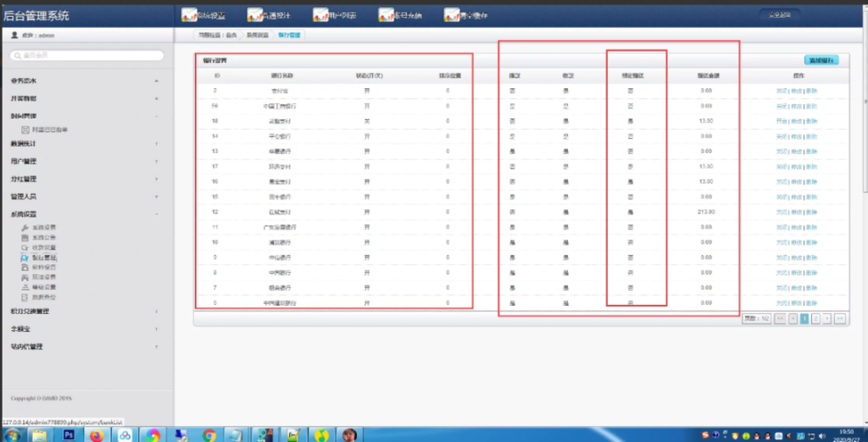Image resolution: width=868 pixels, height=442 pixels.
Task: Click 删除 link for 招商银行 row ID 7
Action: 811,288
